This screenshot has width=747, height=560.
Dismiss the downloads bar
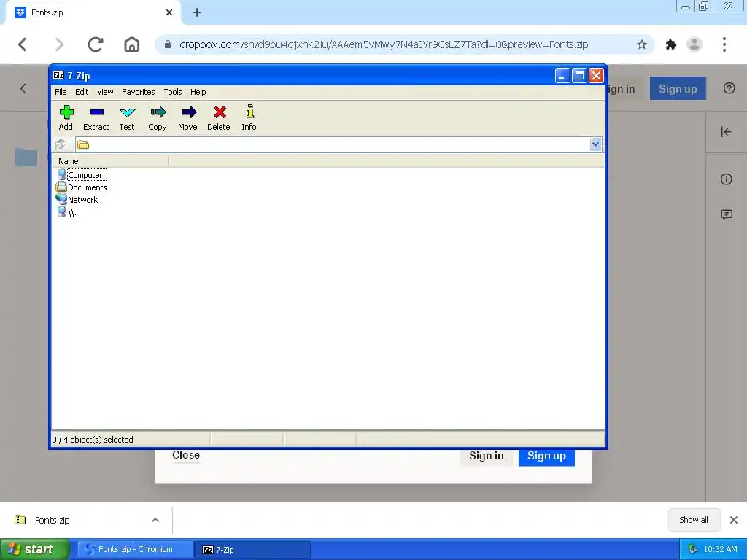tap(734, 520)
